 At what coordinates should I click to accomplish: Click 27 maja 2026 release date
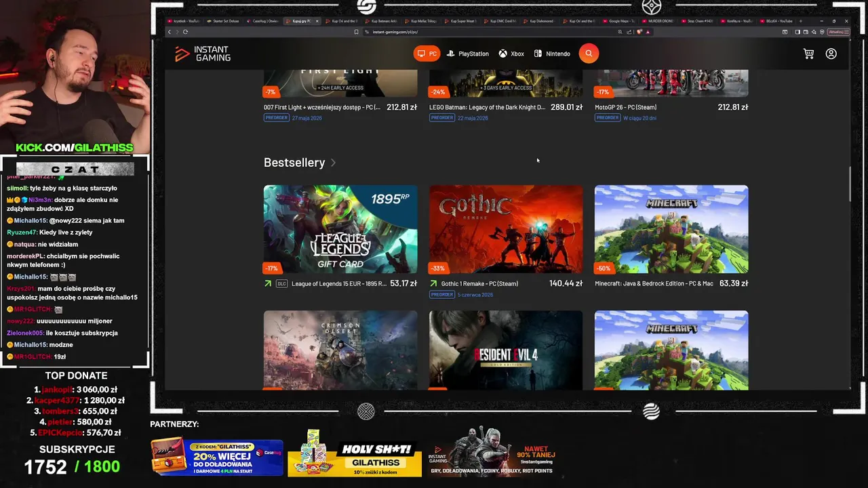pos(307,118)
